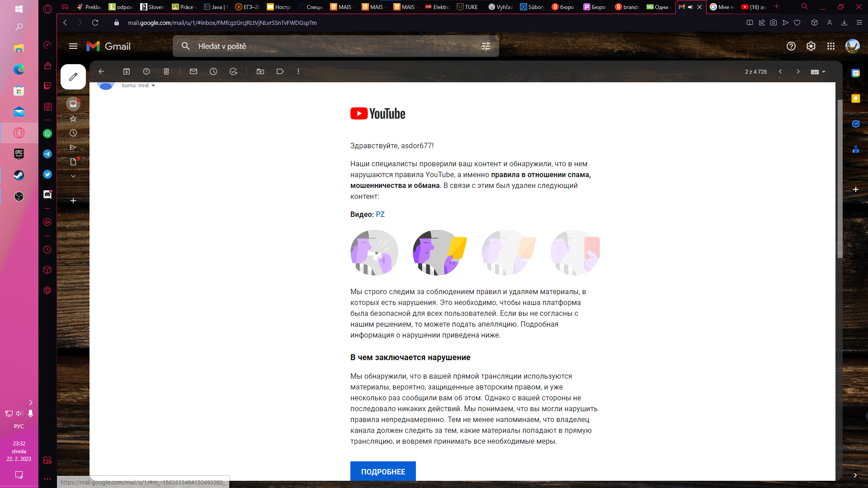Expand More labels chevron in Gmail sidebar

coord(73,176)
